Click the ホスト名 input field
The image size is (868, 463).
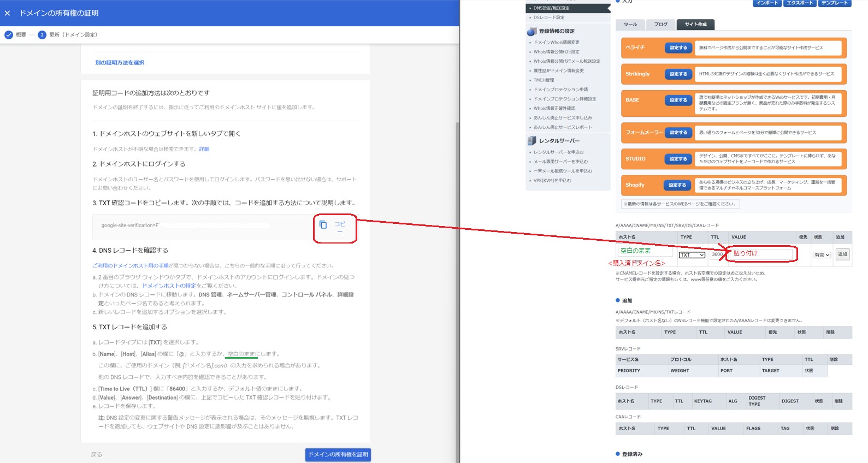646,251
